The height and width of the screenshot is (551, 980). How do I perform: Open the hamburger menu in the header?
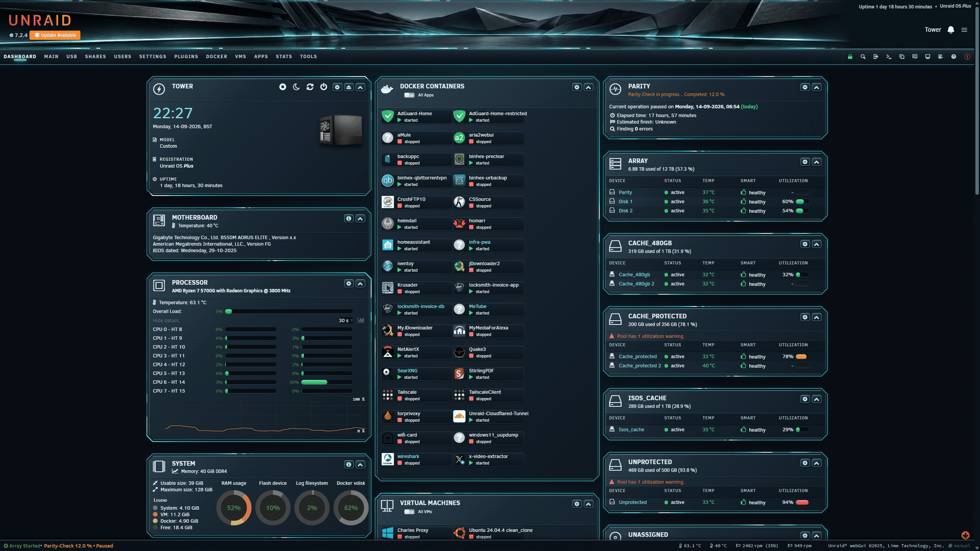(964, 30)
